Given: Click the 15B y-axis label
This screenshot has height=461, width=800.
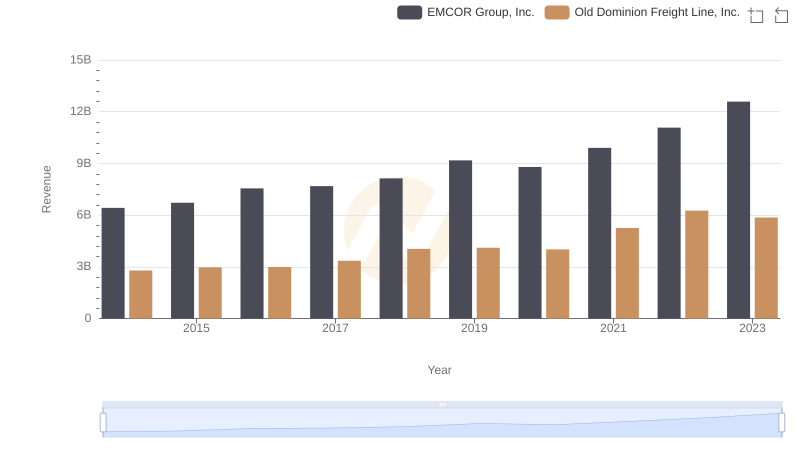Looking at the screenshot, I should point(81,60).
